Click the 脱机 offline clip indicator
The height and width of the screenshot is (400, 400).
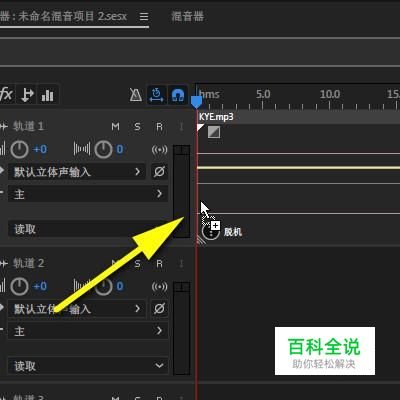pyautogui.click(x=233, y=232)
